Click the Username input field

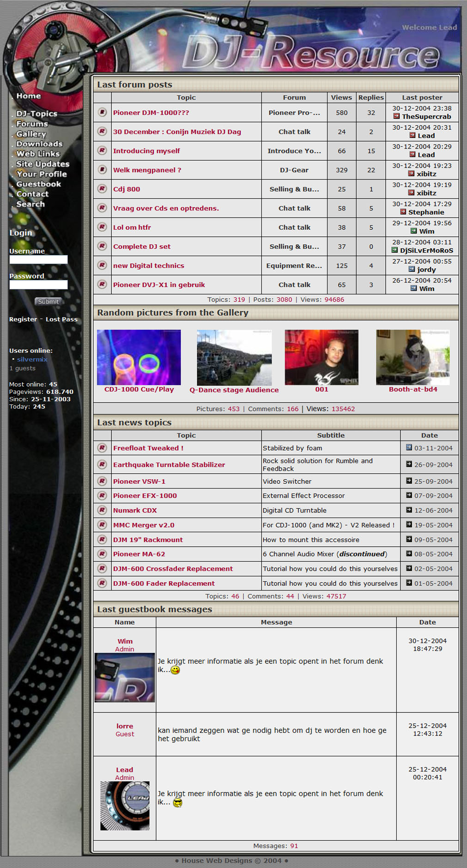coord(38,259)
